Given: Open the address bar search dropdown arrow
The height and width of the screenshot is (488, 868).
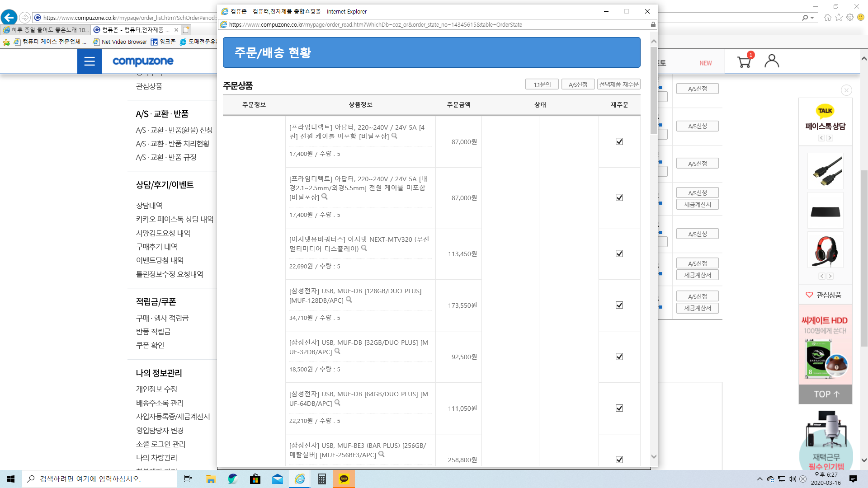Looking at the screenshot, I should click(x=812, y=18).
